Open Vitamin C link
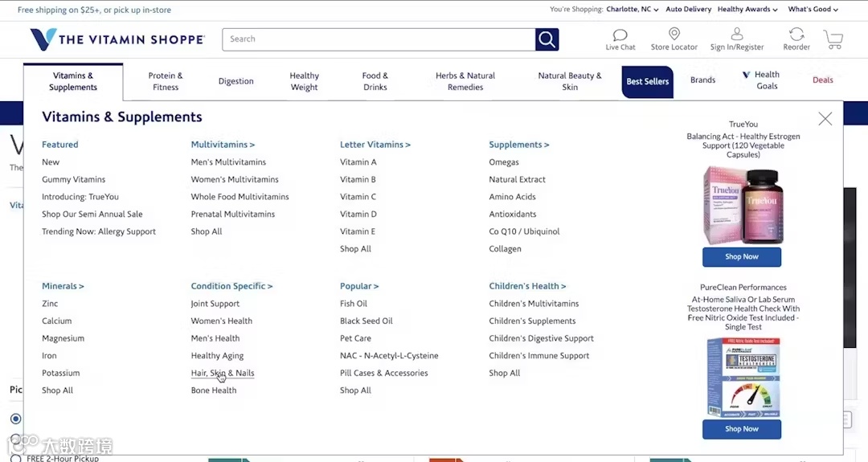Viewport: 868px width, 462px height. (358, 197)
